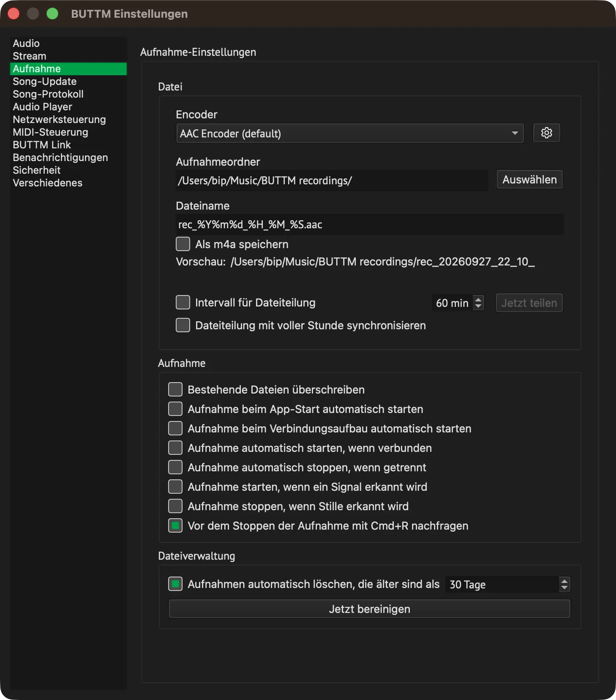The height and width of the screenshot is (700, 616).
Task: Switch to BUTTM Link section
Action: click(68, 145)
